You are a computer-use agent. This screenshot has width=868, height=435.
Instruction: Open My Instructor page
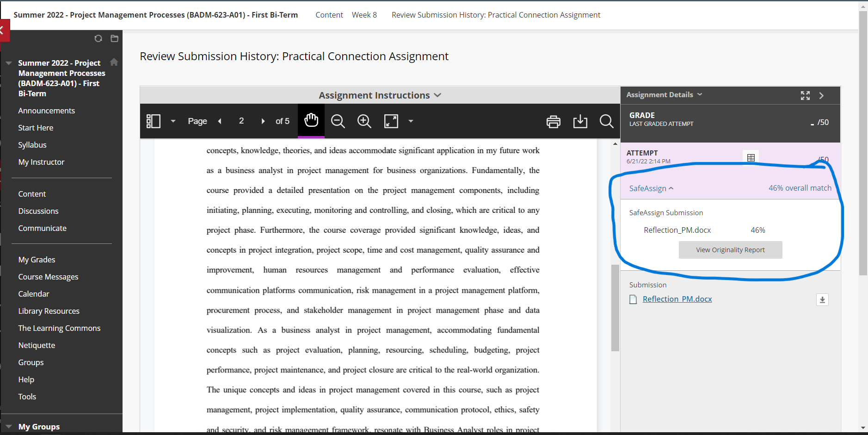(41, 162)
